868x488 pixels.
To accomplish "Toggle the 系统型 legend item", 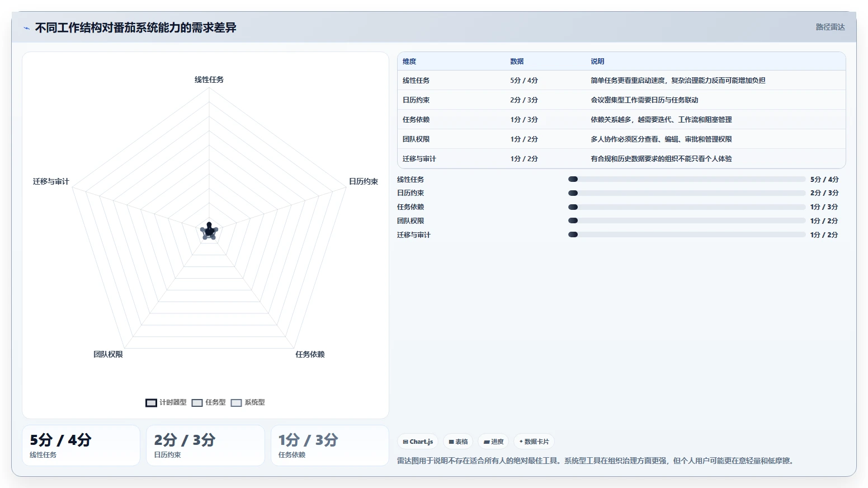I will point(248,402).
